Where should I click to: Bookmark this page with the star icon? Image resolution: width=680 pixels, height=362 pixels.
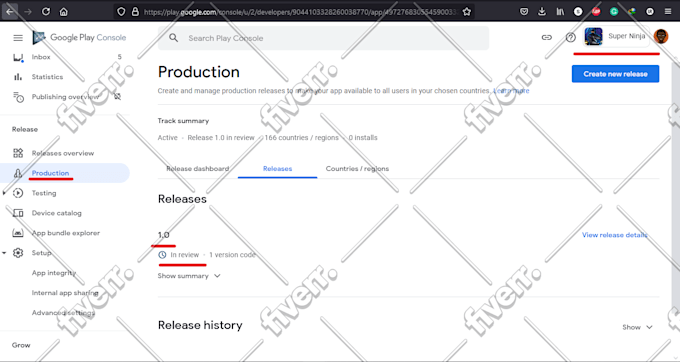tap(467, 12)
